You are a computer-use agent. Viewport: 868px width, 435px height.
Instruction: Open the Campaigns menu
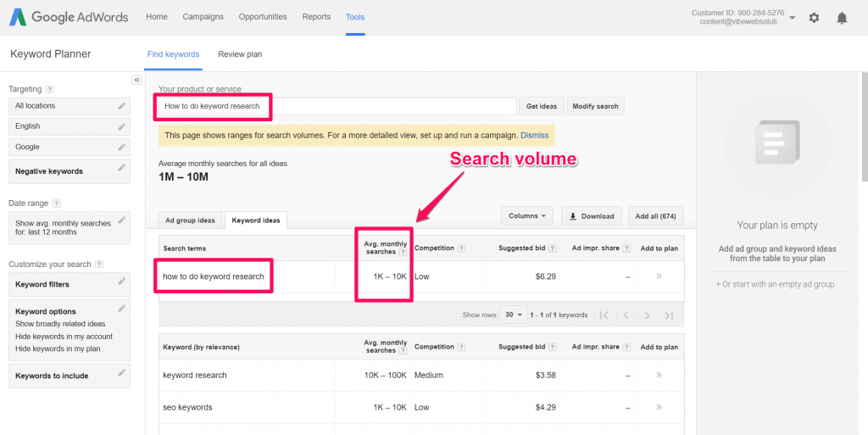click(203, 17)
